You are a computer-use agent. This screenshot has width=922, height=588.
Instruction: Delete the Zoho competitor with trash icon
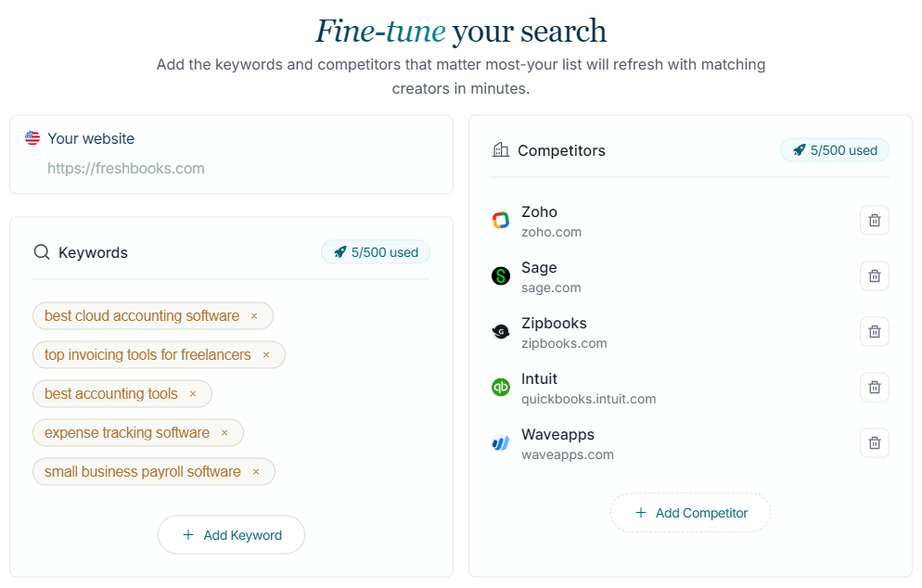point(874,221)
